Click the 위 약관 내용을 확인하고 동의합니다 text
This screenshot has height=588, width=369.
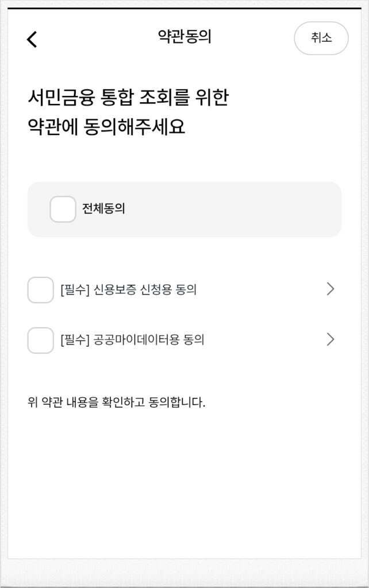[117, 403]
